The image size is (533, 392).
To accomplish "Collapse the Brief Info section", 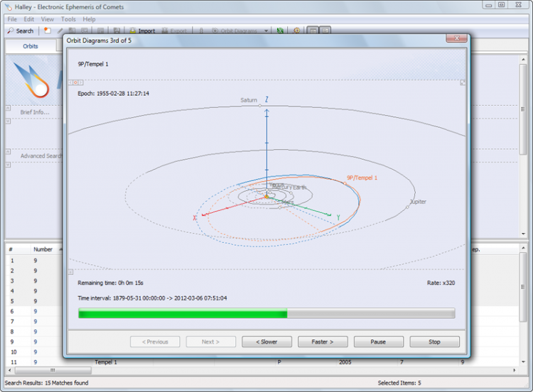I will tap(9, 108).
